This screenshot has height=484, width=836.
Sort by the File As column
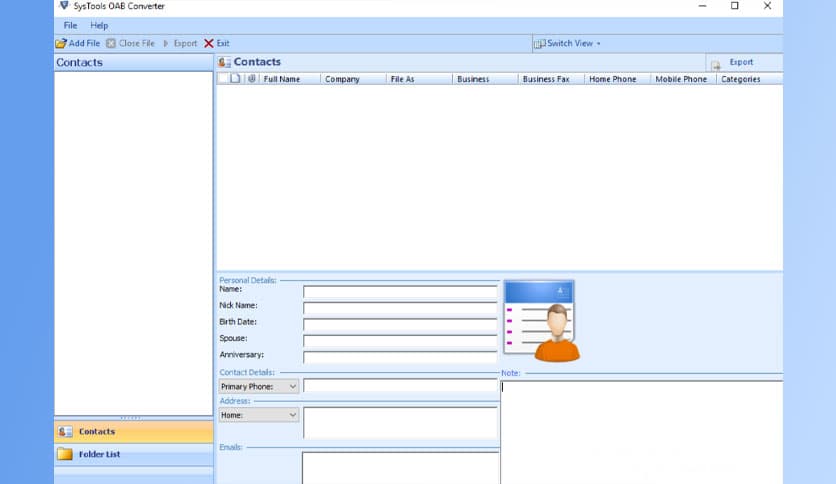coord(420,79)
